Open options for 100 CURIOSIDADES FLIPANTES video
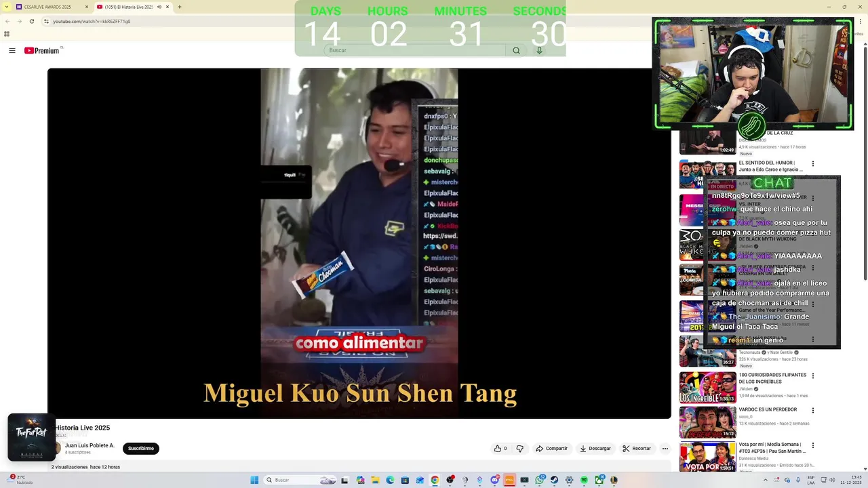 812,375
